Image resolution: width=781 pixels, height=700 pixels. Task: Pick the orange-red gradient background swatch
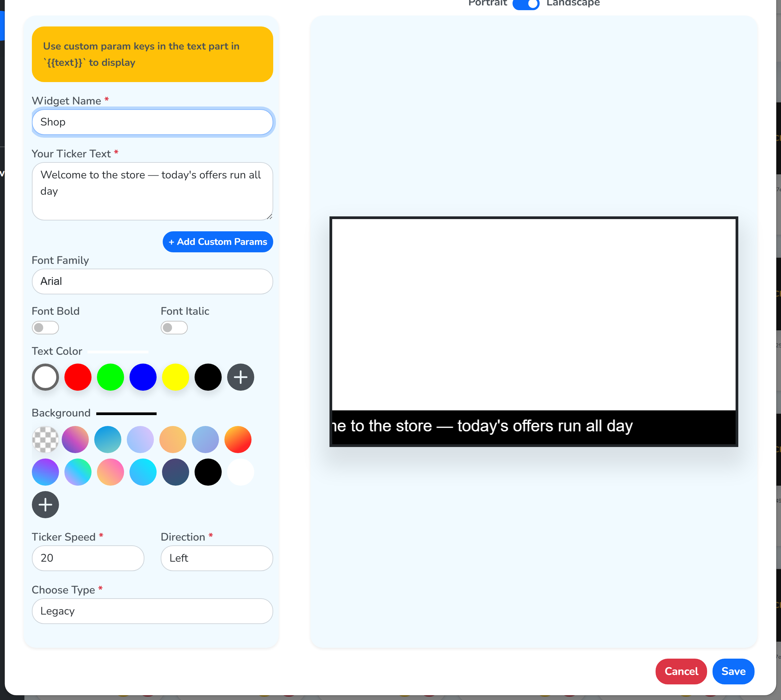[238, 440]
